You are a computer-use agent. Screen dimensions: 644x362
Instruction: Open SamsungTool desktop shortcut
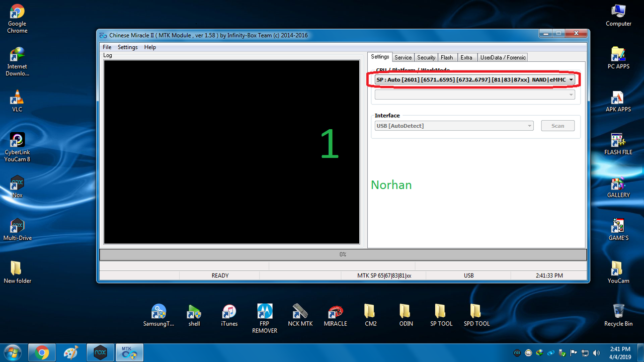158,315
